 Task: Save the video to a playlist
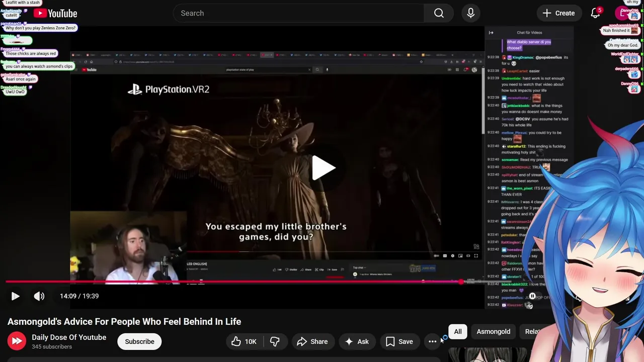pos(399,341)
